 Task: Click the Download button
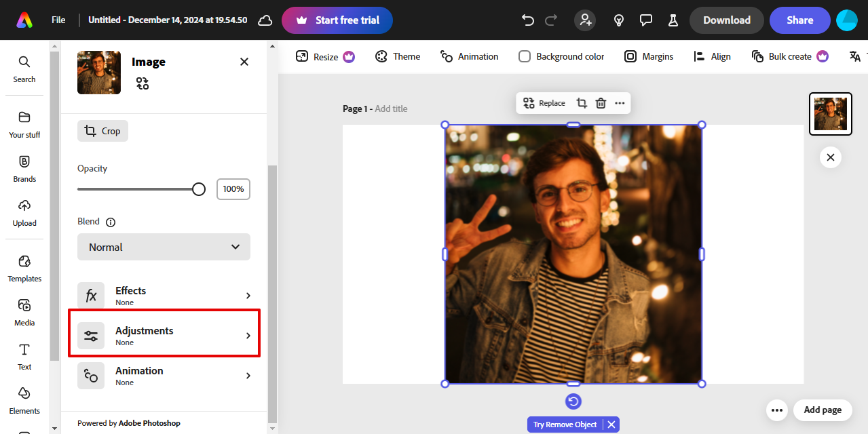(x=727, y=20)
